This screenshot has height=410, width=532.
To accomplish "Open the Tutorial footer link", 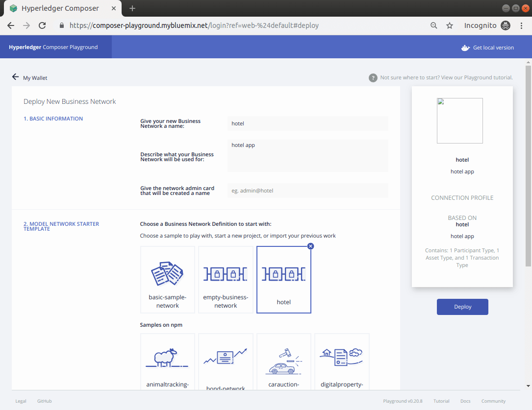I will pos(441,401).
